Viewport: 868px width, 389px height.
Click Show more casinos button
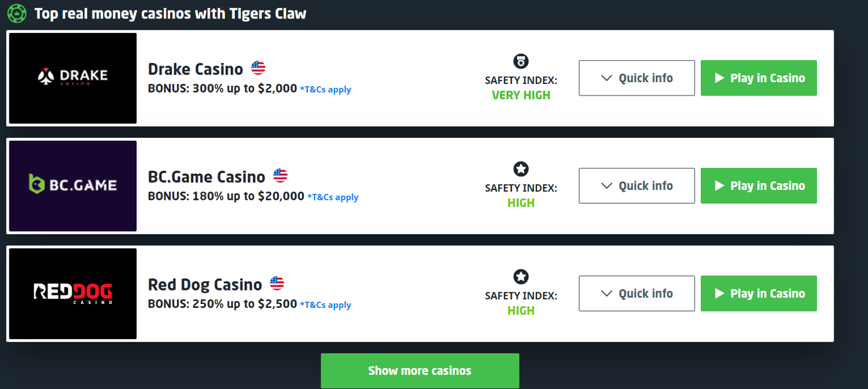[x=420, y=370]
